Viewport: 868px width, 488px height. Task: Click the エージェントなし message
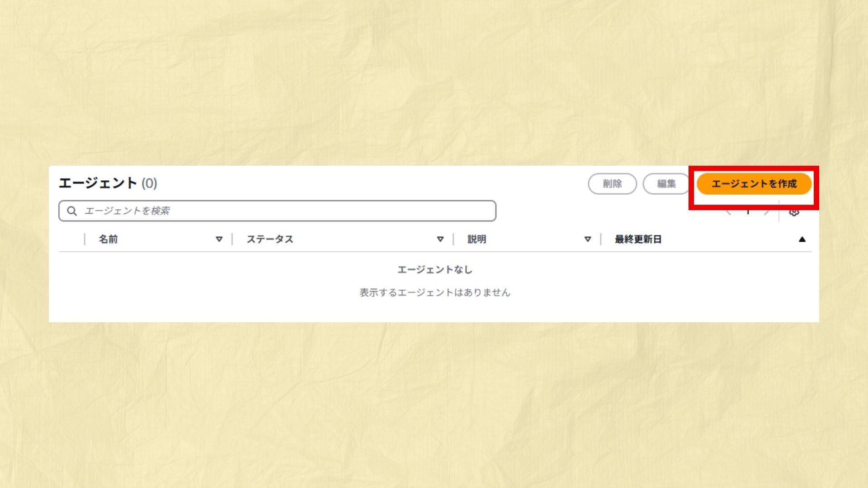point(435,270)
